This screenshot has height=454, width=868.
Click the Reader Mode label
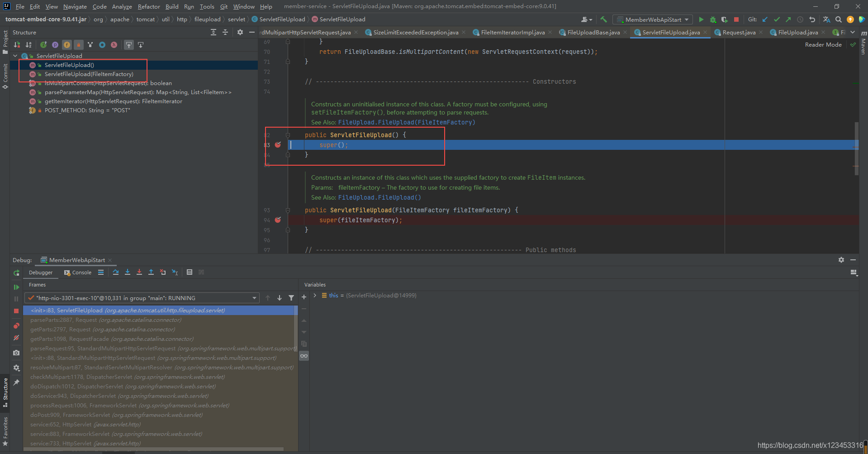(x=823, y=44)
